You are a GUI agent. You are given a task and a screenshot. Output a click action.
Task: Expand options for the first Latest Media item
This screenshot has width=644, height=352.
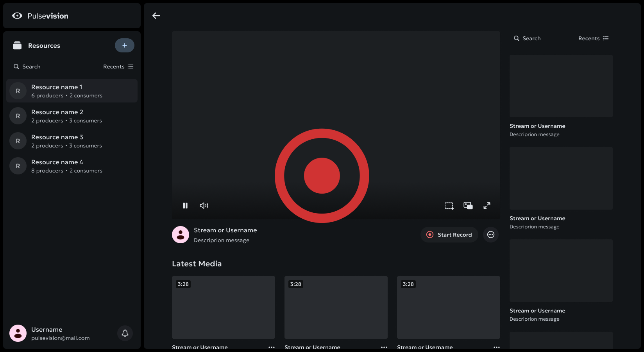coord(272,347)
